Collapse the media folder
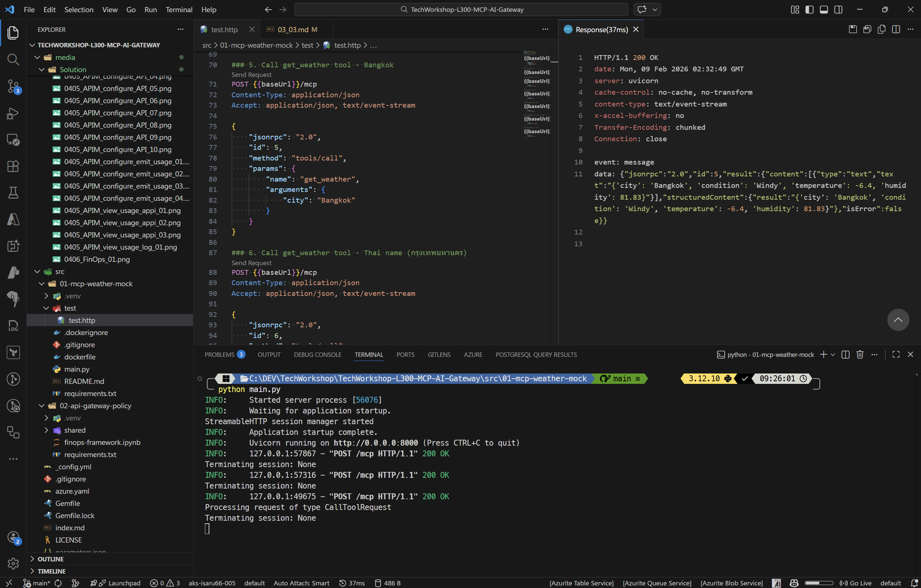921x588 pixels. (x=37, y=57)
